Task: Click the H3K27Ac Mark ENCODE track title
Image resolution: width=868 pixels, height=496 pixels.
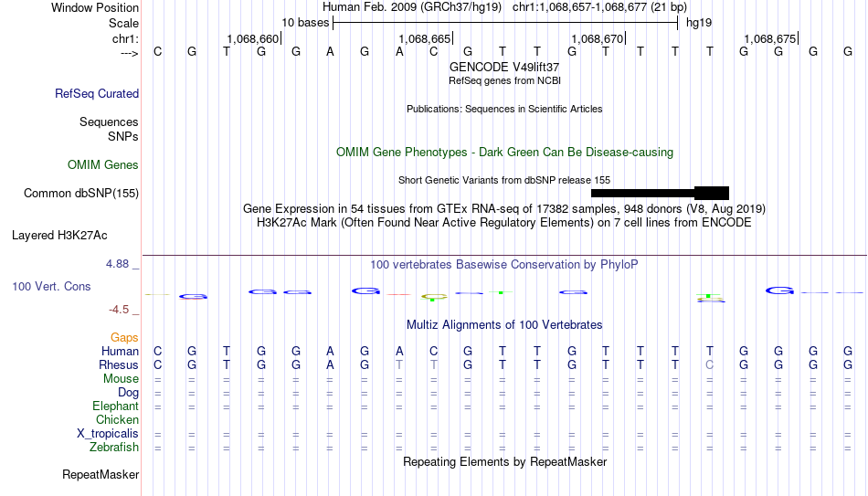Action: point(504,223)
